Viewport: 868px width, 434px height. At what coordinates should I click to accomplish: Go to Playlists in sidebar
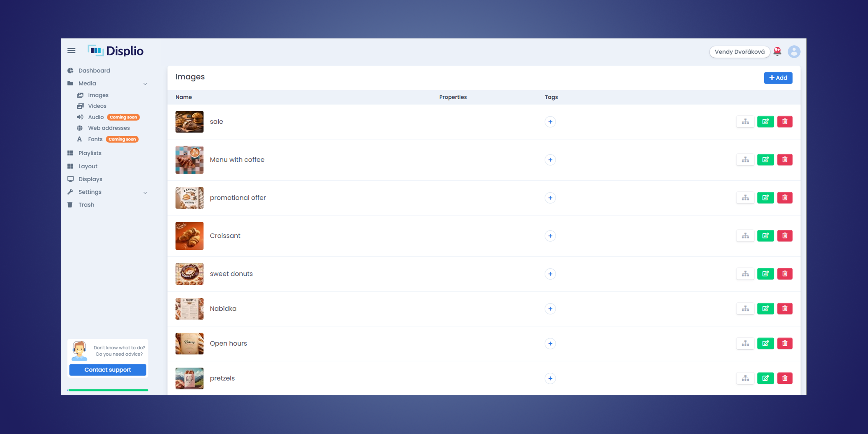click(90, 153)
